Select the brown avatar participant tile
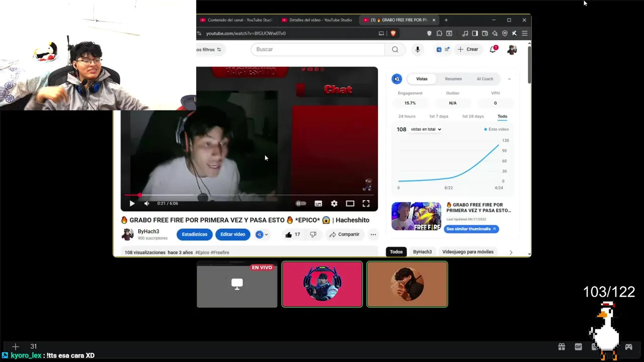Image resolution: width=644 pixels, height=362 pixels. (407, 284)
